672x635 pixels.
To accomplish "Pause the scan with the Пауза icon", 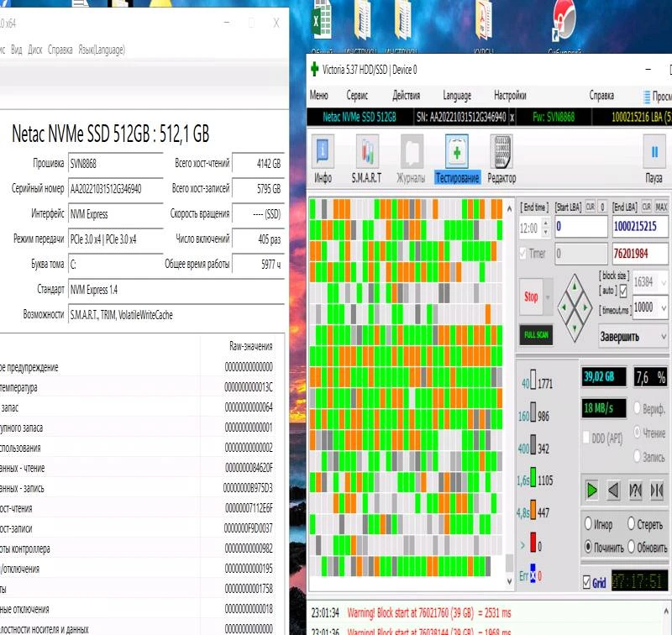I will pyautogui.click(x=654, y=159).
